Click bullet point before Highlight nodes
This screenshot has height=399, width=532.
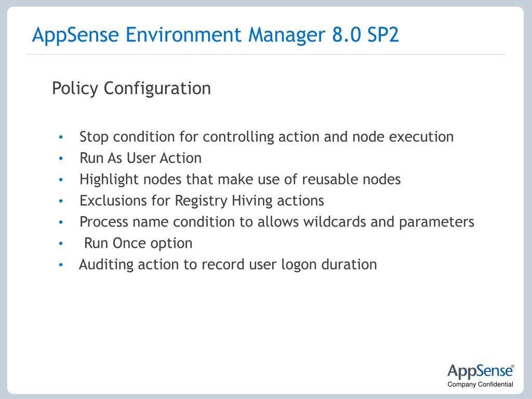point(61,180)
